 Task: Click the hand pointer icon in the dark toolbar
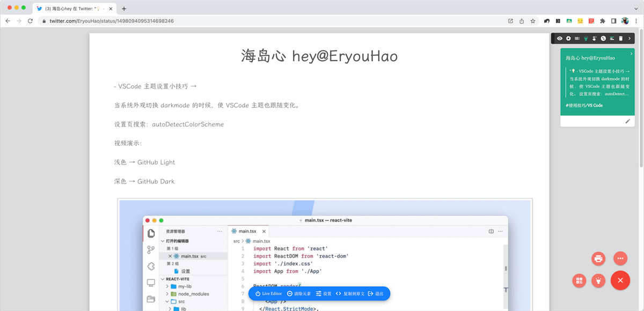point(595,39)
